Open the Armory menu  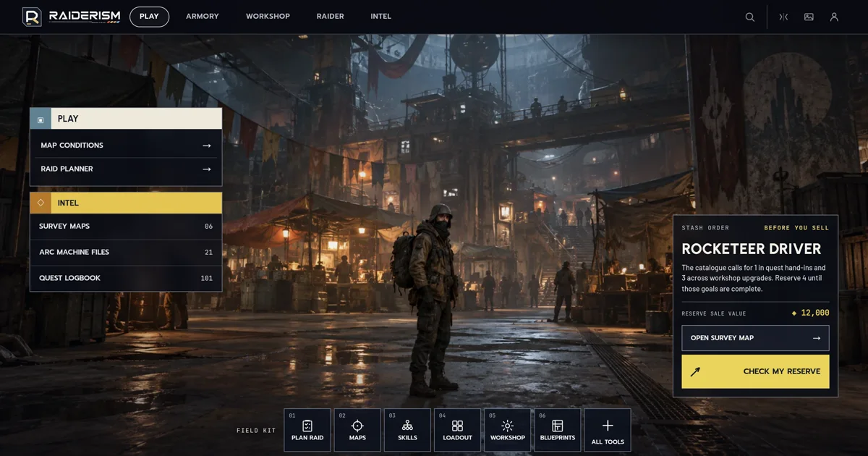coord(203,17)
